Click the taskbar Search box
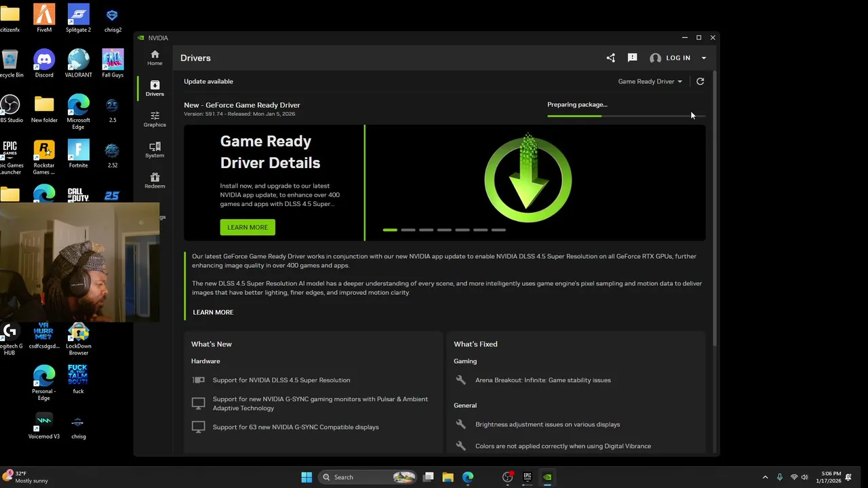 [367, 477]
